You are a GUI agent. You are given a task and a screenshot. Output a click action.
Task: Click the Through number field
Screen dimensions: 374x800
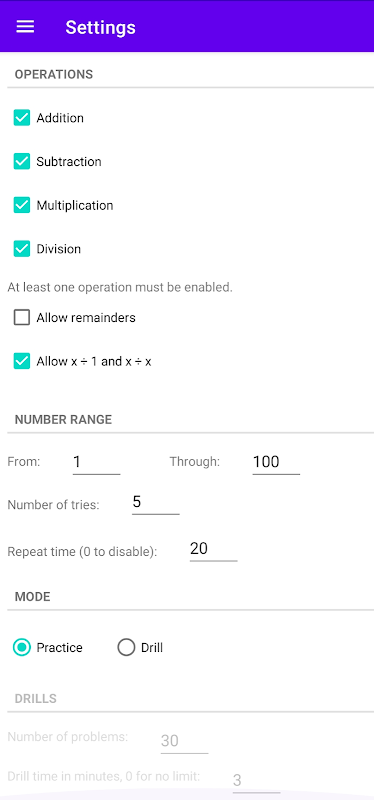pos(276,463)
